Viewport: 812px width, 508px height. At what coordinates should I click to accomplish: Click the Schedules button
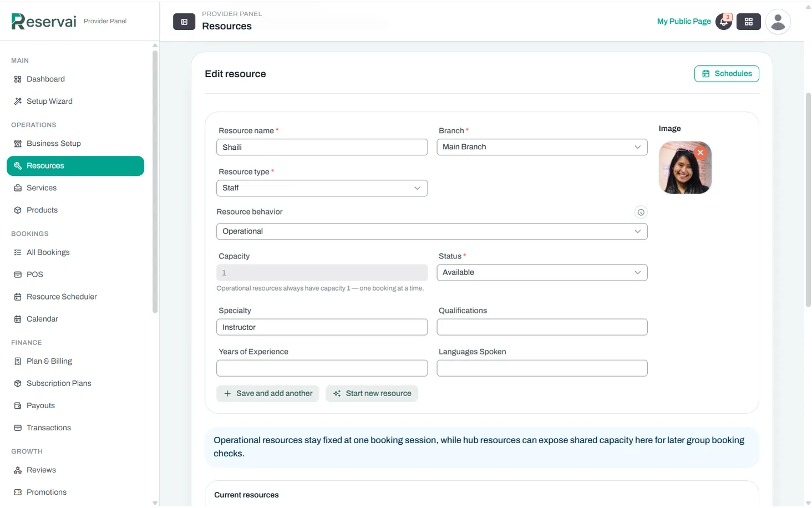727,74
